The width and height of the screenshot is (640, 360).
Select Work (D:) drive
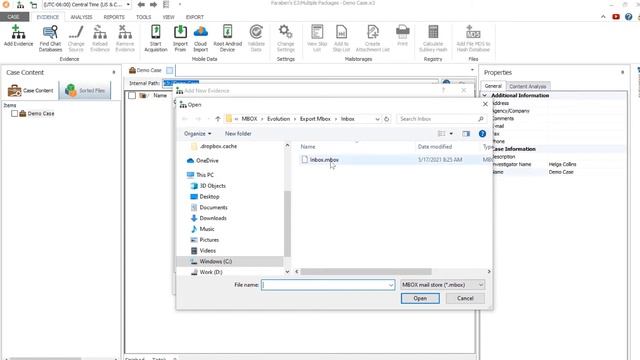[211, 272]
